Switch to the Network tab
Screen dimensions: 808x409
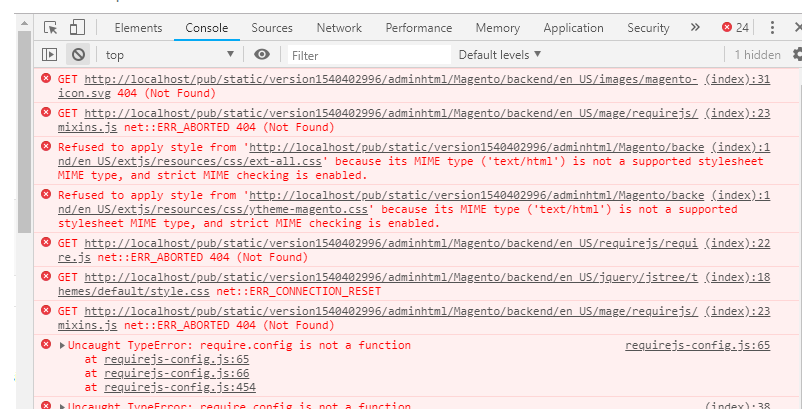(339, 28)
